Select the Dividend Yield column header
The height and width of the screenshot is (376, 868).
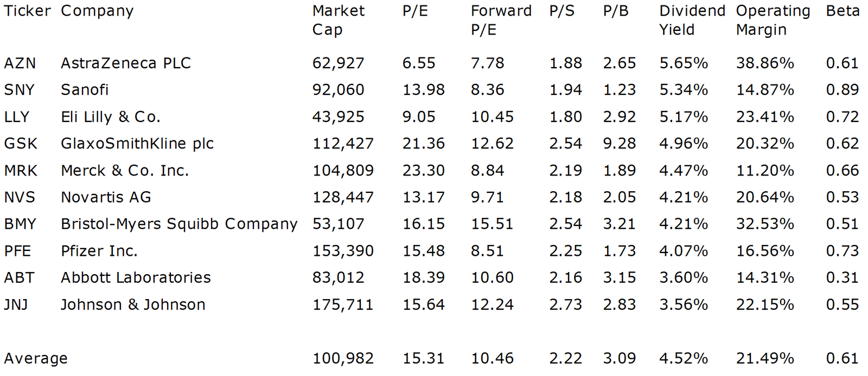tap(692, 20)
